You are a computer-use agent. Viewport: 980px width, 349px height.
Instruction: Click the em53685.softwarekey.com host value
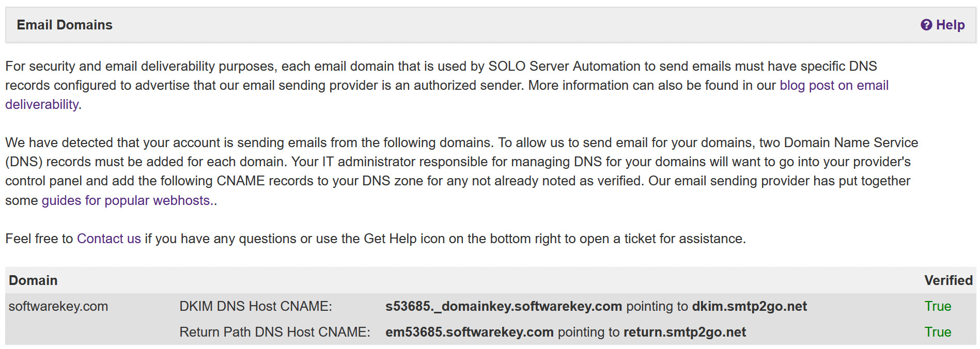click(469, 332)
